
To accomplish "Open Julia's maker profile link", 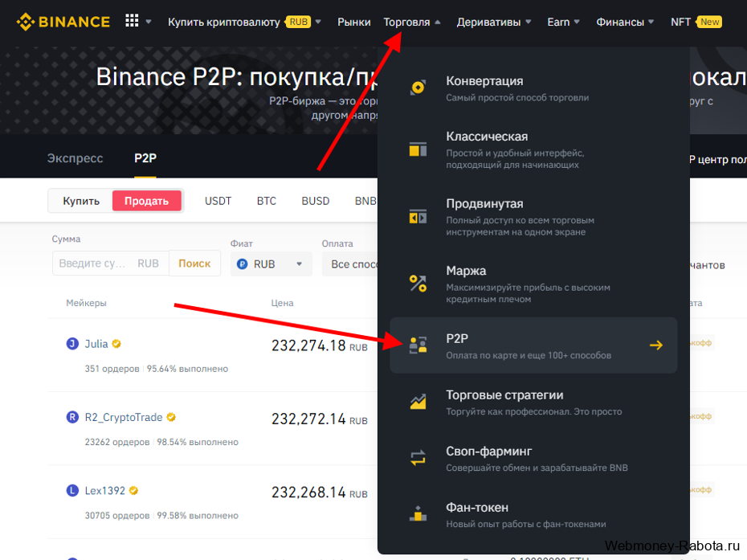I will [96, 344].
